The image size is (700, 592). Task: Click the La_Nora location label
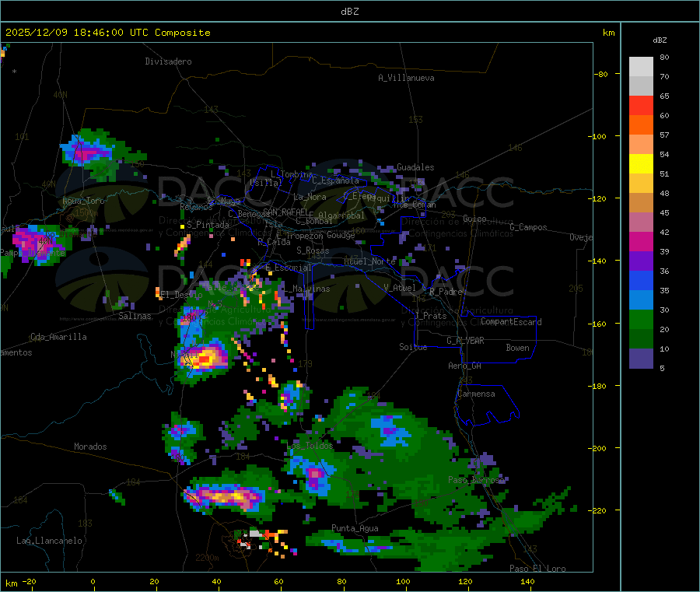tap(310, 197)
